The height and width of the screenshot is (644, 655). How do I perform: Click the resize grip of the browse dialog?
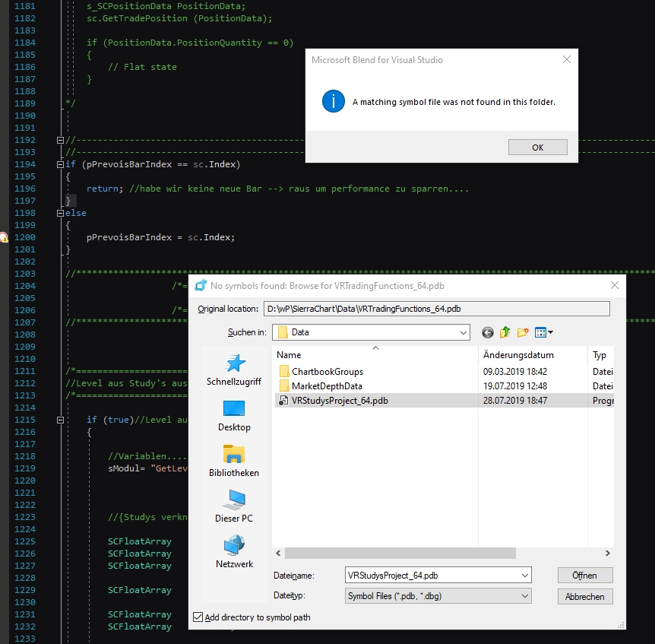[x=621, y=625]
